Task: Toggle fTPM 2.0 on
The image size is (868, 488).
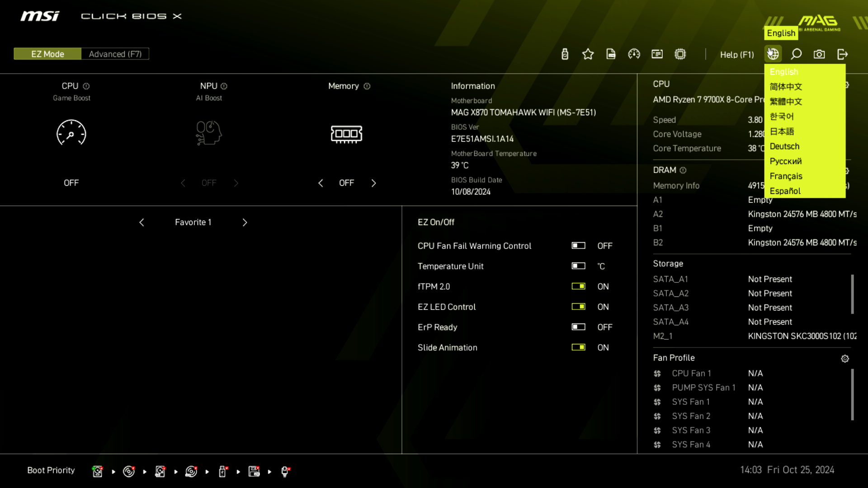Action: (578, 286)
